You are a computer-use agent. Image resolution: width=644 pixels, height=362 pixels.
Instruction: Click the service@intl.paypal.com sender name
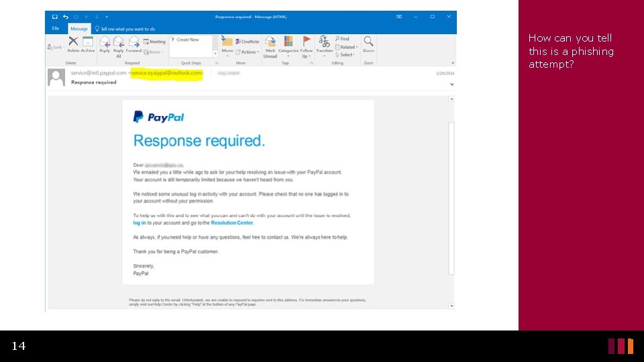pyautogui.click(x=99, y=72)
